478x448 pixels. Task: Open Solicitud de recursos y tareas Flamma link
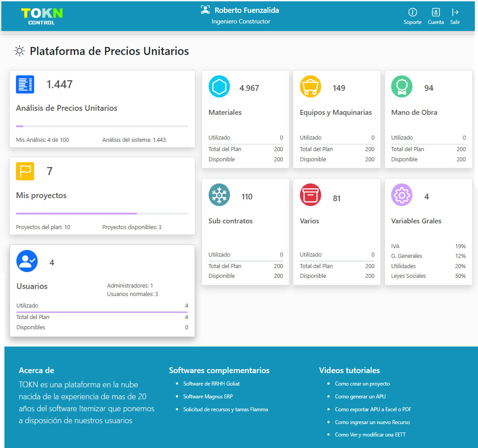point(225,409)
